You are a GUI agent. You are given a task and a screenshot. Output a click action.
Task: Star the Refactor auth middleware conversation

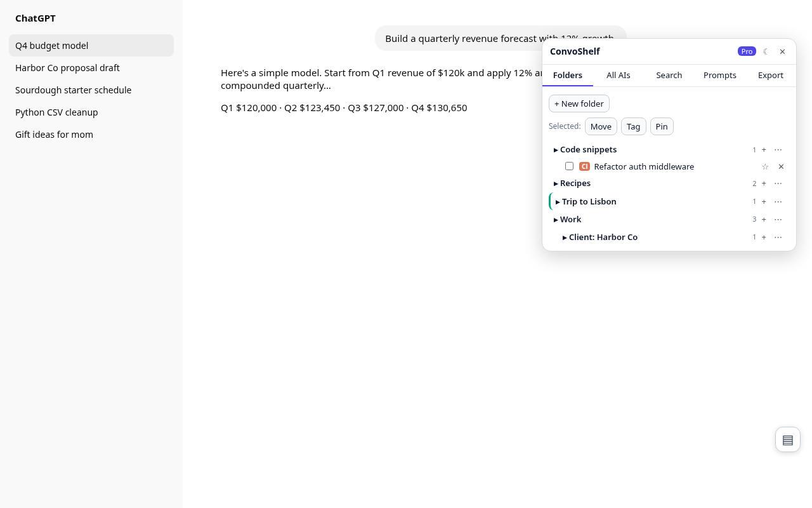click(765, 166)
